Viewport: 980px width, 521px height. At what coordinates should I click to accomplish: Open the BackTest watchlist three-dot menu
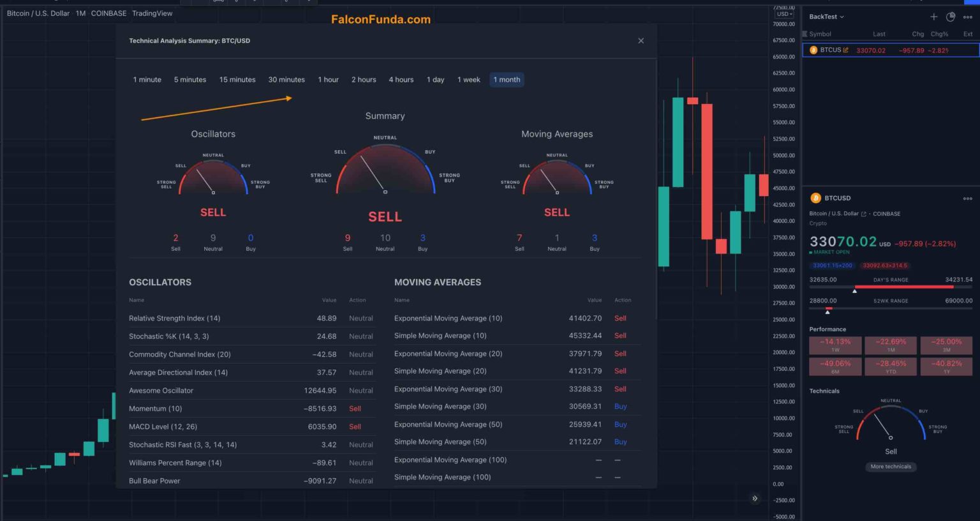[968, 17]
